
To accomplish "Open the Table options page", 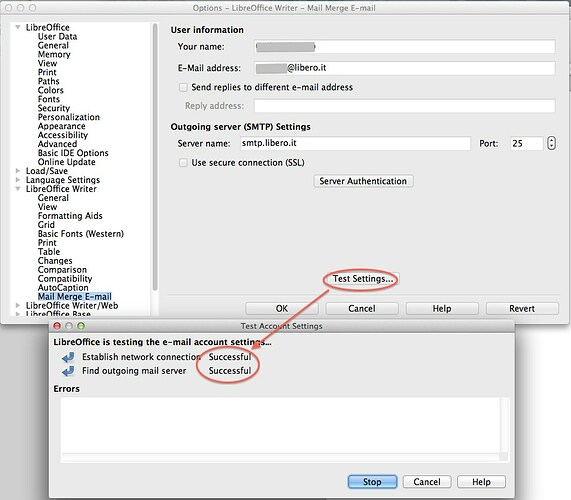I will [x=49, y=252].
